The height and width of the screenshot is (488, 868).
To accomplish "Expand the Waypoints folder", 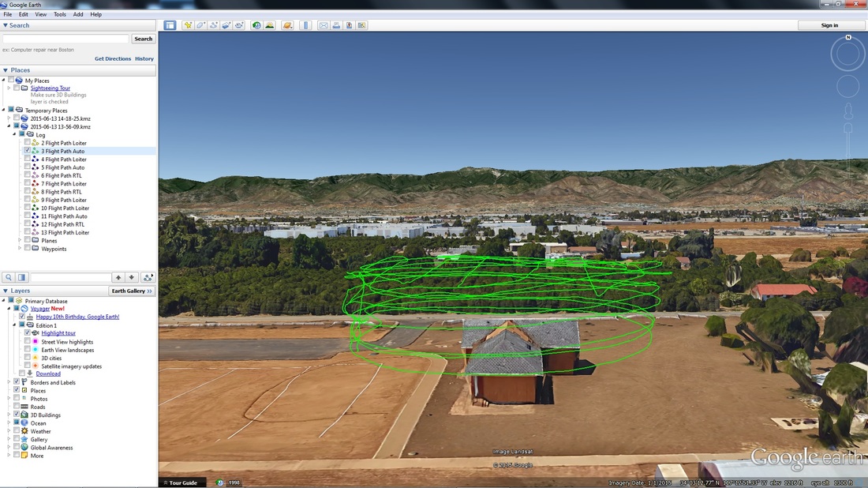I will [x=20, y=249].
